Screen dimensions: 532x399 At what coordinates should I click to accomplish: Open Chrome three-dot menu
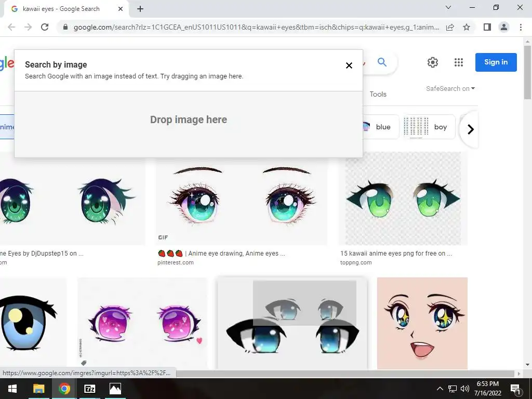pyautogui.click(x=521, y=27)
